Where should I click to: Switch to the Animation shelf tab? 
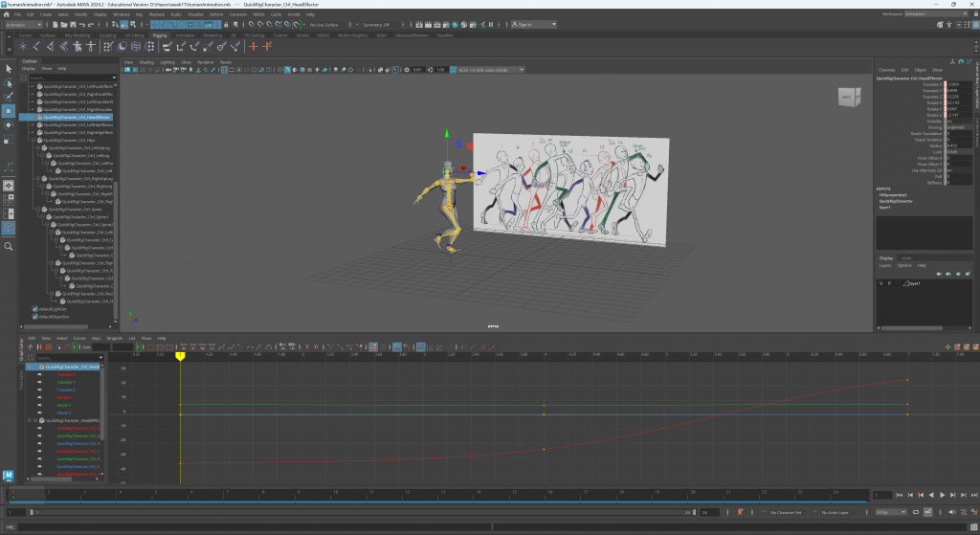click(185, 35)
